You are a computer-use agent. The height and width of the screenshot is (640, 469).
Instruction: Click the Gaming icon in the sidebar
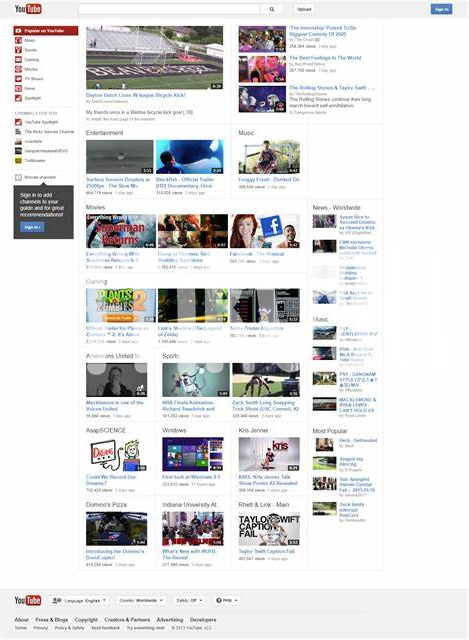pyautogui.click(x=18, y=60)
